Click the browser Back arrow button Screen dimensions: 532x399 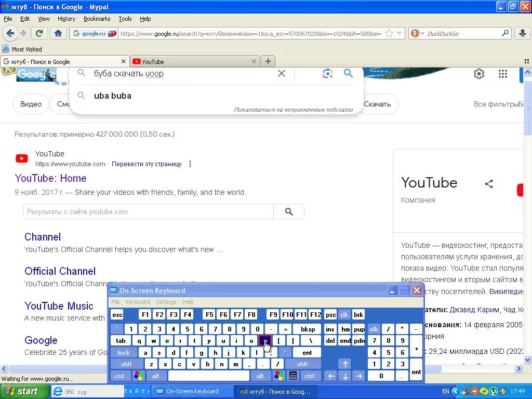tap(10, 33)
